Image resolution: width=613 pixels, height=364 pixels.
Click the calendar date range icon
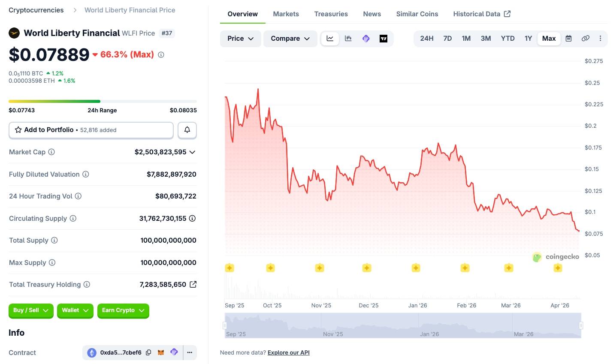568,39
